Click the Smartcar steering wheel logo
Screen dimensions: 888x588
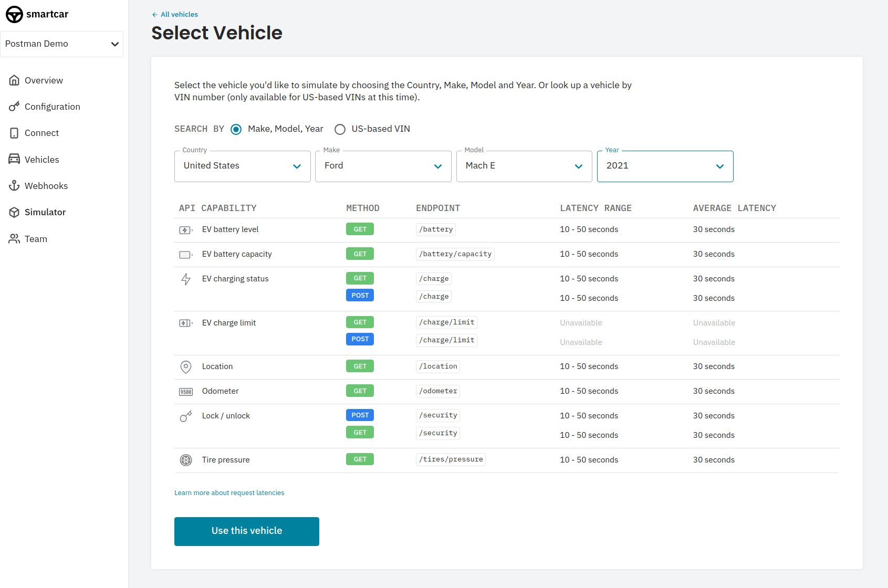click(14, 14)
